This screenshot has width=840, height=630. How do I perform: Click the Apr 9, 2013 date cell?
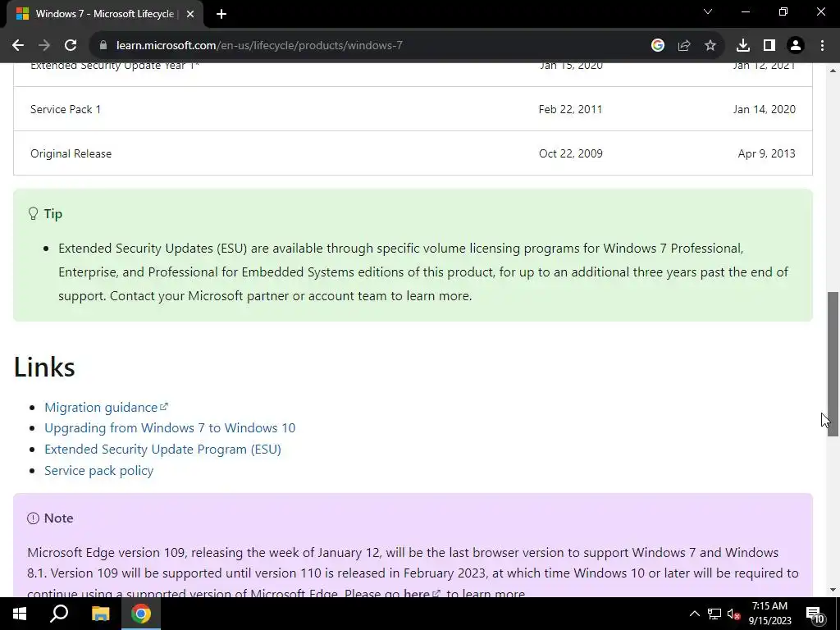pyautogui.click(x=767, y=153)
